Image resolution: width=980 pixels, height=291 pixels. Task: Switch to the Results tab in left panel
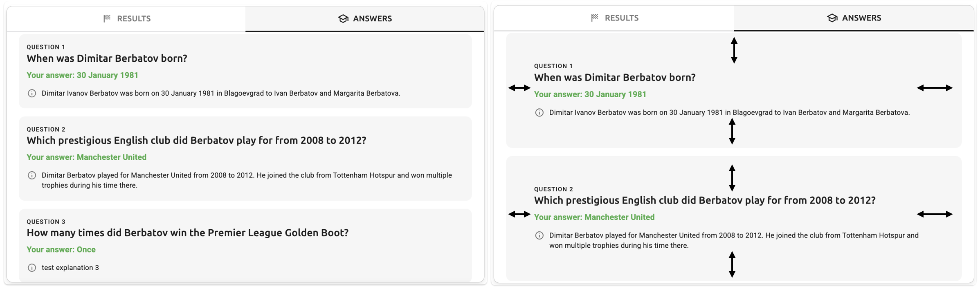127,18
